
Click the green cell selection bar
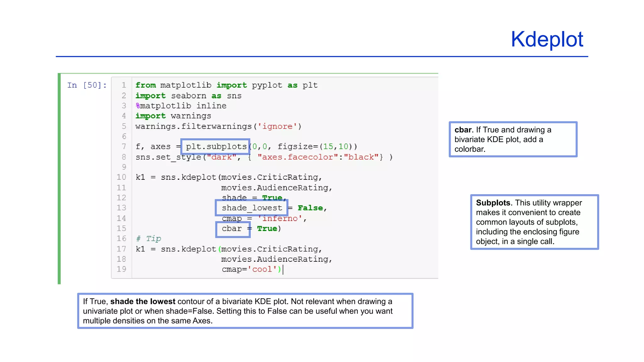click(59, 178)
